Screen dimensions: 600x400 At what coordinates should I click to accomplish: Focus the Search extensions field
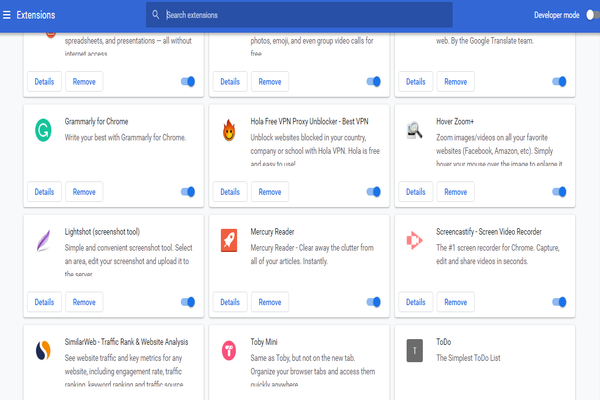299,15
